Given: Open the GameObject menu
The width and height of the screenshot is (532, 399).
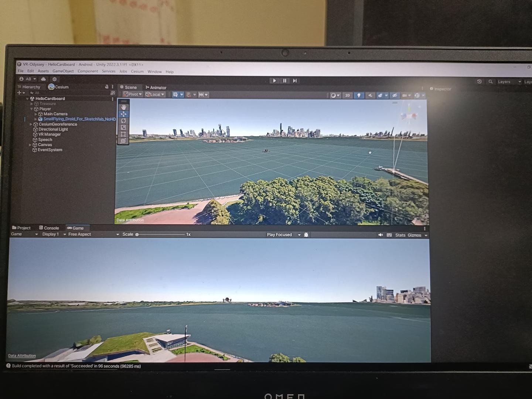Looking at the screenshot, I should tap(63, 71).
